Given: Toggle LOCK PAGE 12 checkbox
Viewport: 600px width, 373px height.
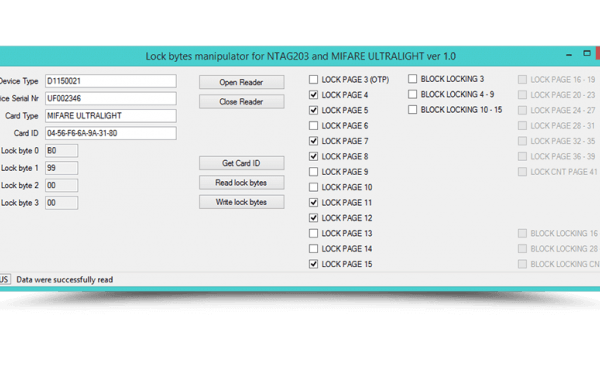Looking at the screenshot, I should click(313, 218).
